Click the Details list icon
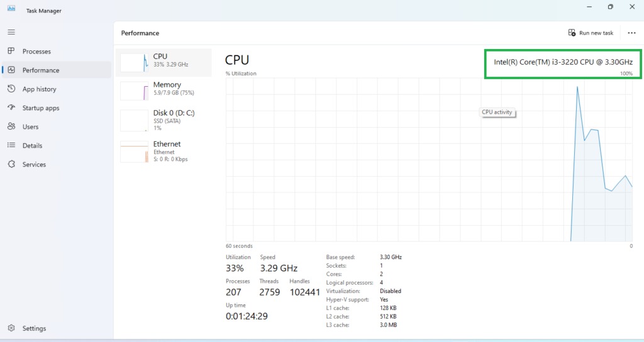 (11, 145)
